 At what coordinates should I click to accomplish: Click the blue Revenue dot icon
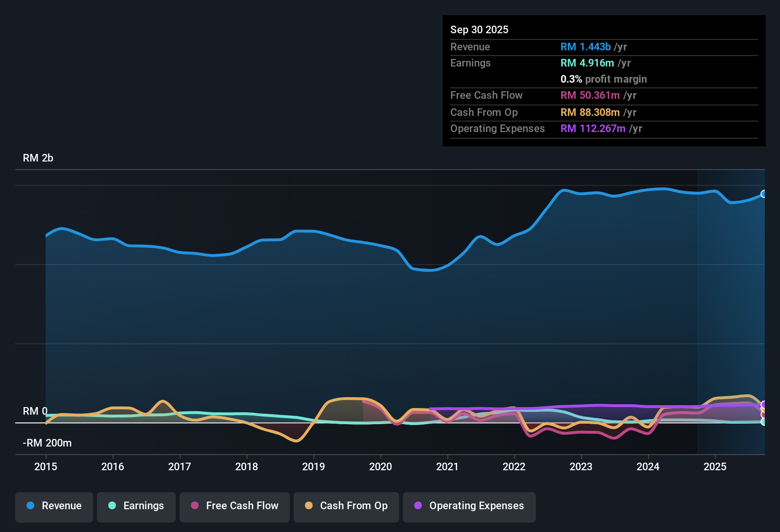30,506
